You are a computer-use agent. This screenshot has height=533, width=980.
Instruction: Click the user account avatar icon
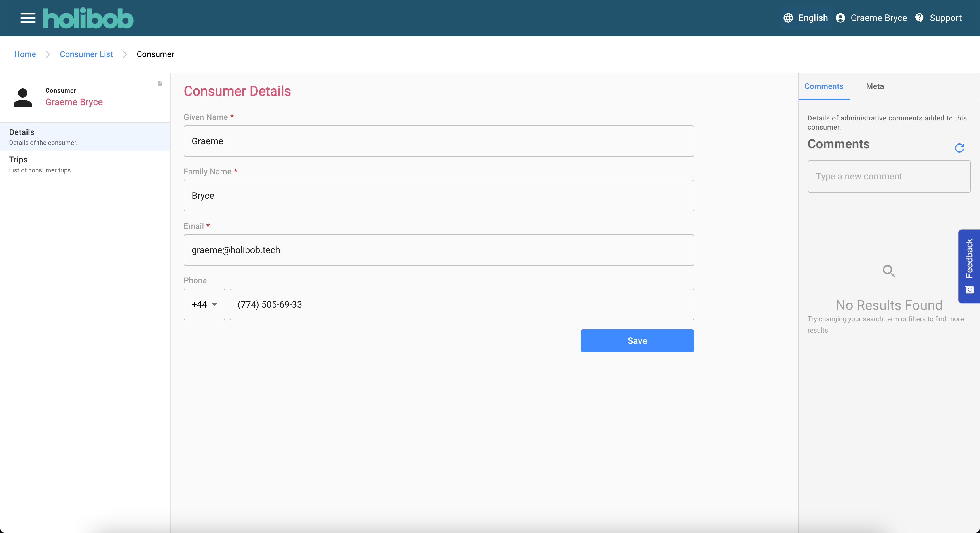[x=840, y=18]
